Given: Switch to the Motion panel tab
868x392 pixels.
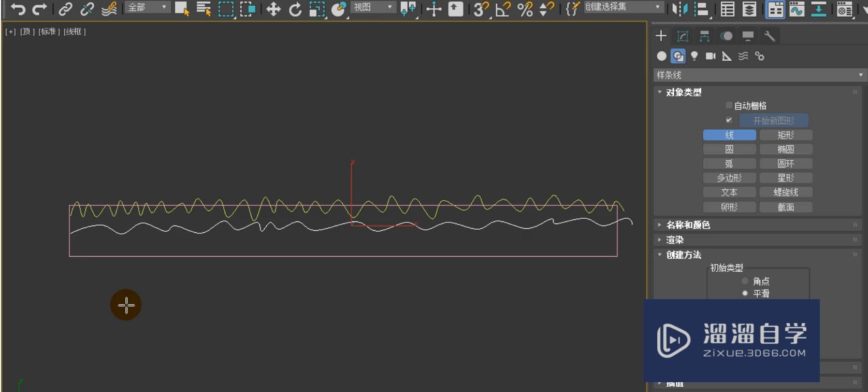Looking at the screenshot, I should (x=726, y=36).
